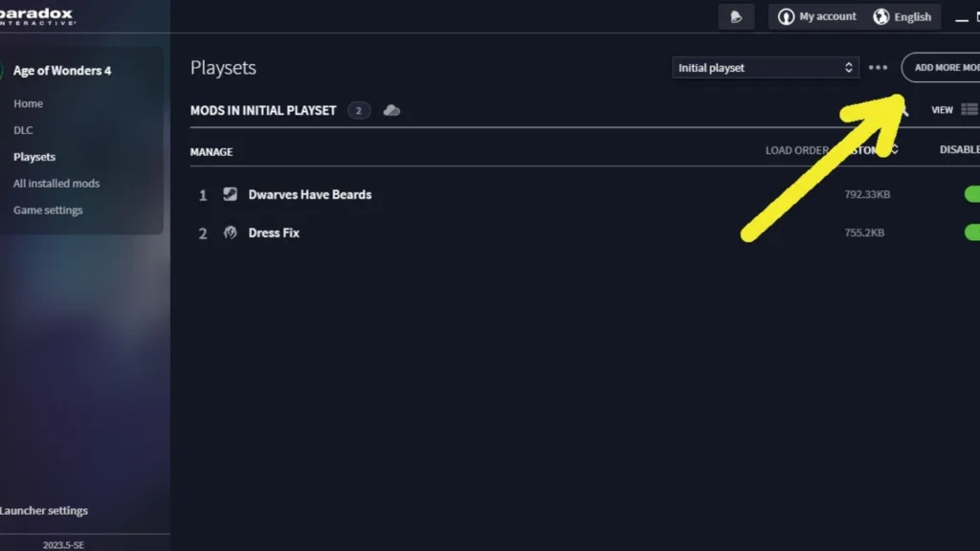This screenshot has height=551, width=980.
Task: Click the My account profile icon
Action: coord(786,17)
